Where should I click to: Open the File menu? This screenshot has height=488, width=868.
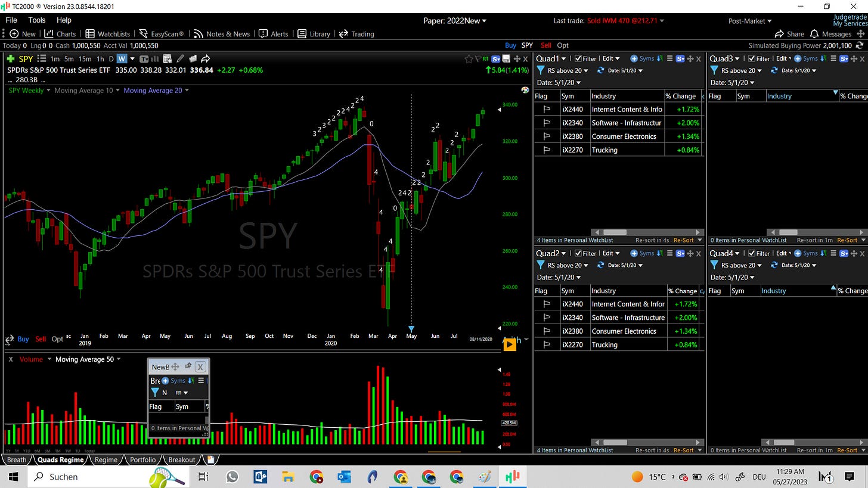(x=11, y=20)
